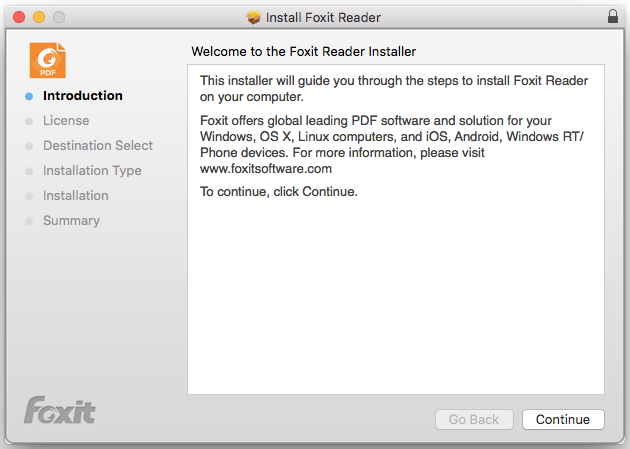Click the gray bullet beside Summary
630x449 pixels.
(29, 221)
